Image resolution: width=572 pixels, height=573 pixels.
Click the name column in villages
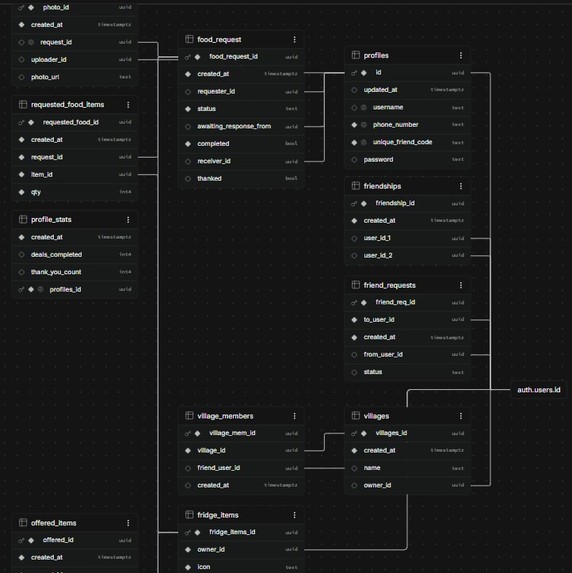[x=408, y=468]
